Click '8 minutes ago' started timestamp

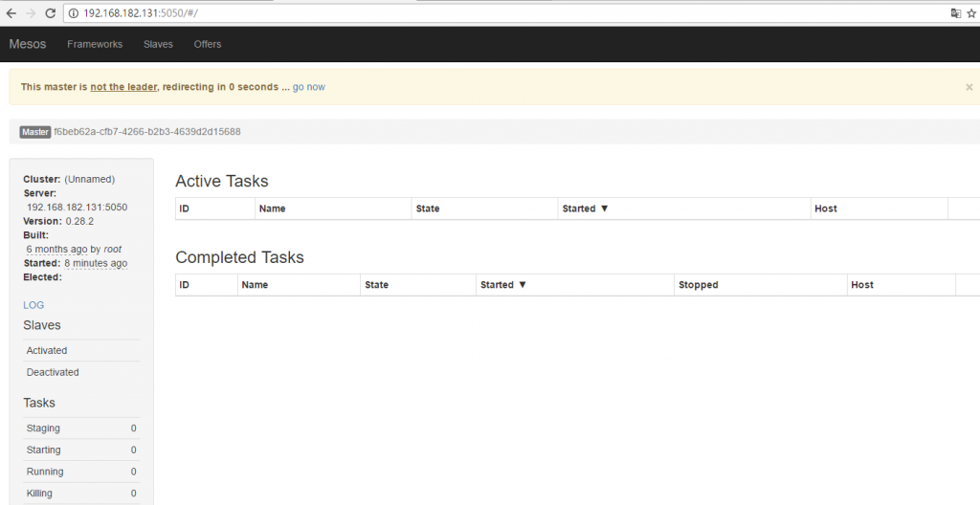(x=96, y=263)
